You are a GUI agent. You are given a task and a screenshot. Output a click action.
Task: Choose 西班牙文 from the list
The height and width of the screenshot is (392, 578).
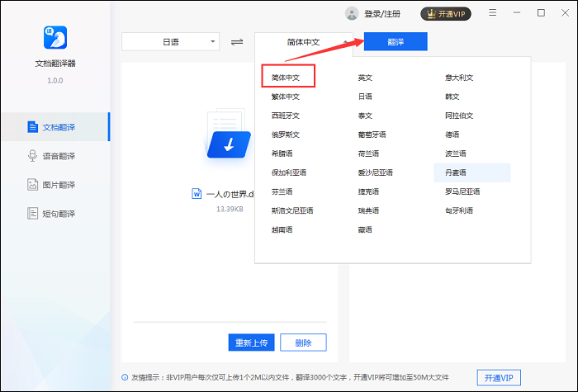pyautogui.click(x=286, y=116)
